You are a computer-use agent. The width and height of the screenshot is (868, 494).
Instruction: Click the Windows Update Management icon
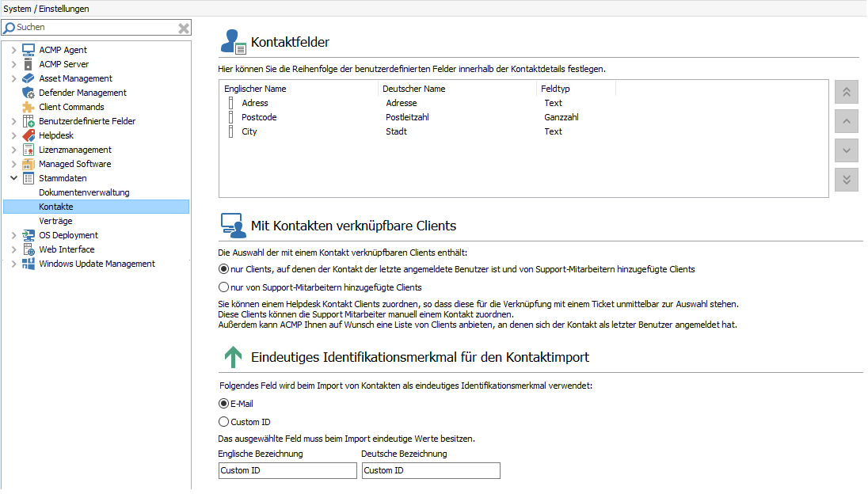click(x=29, y=264)
